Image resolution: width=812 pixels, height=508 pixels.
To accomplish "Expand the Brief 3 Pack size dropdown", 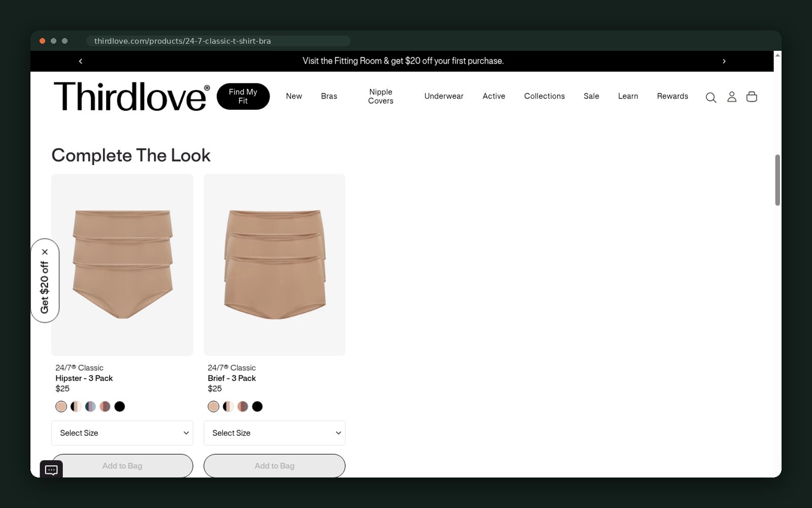I will point(275,433).
